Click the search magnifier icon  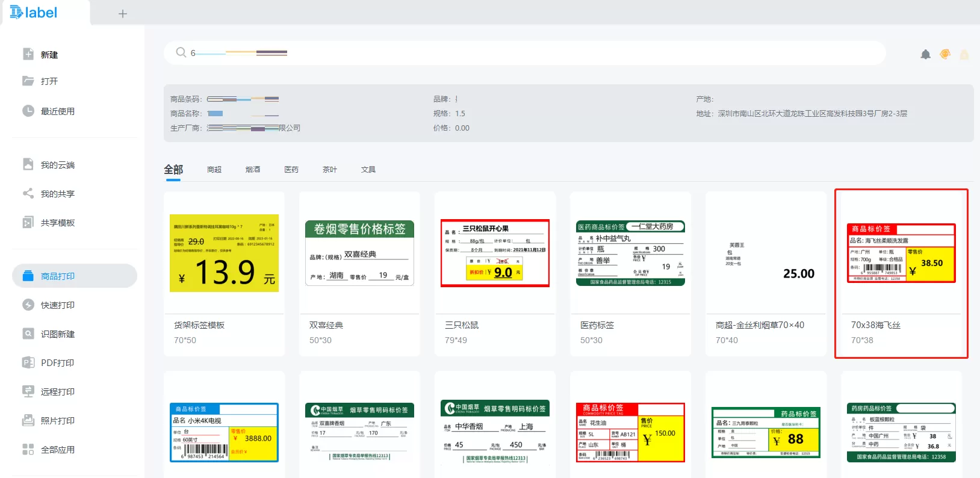(x=181, y=52)
